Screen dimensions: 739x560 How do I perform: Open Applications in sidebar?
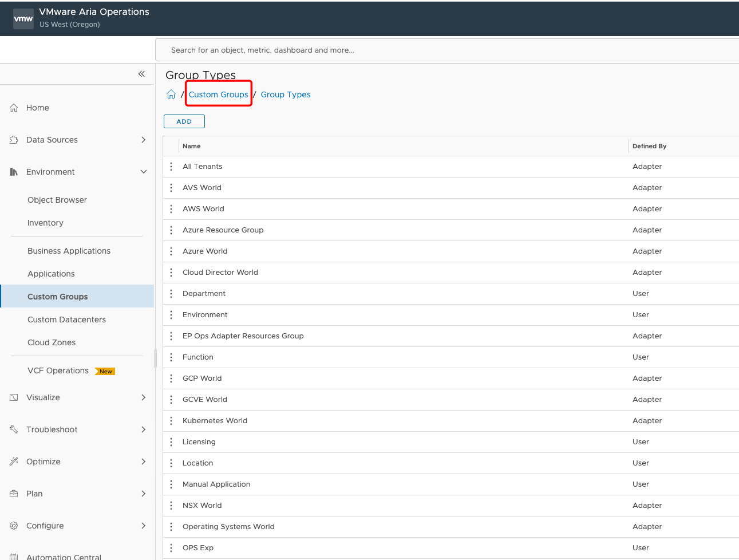point(51,274)
